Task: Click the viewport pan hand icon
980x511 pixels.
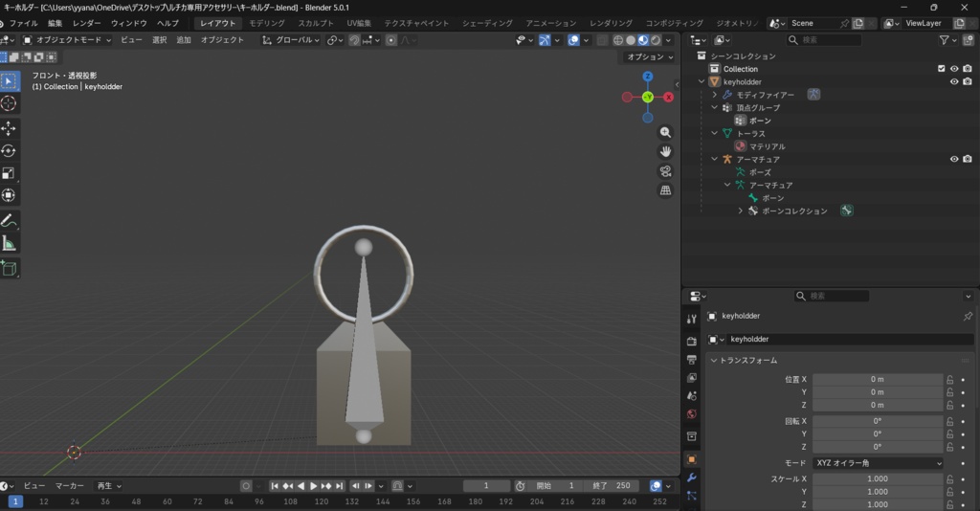Action: (666, 152)
